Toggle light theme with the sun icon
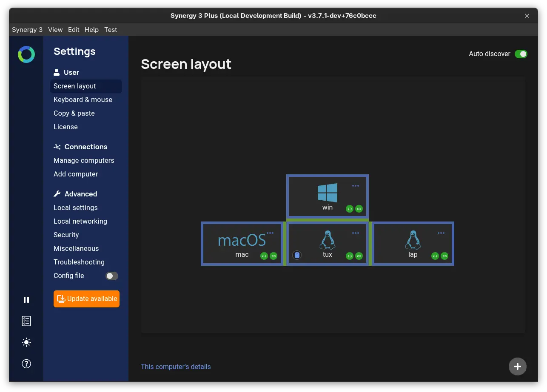Image resolution: width=547 pixels, height=392 pixels. (26, 342)
